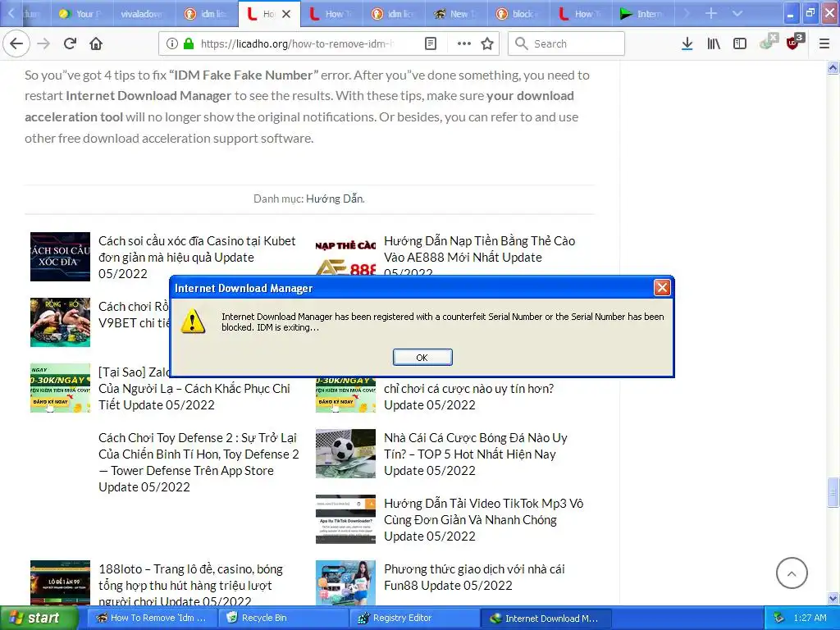Image resolution: width=840 pixels, height=630 pixels.
Task: Click the green extension icon with X badge
Action: pyautogui.click(x=768, y=42)
